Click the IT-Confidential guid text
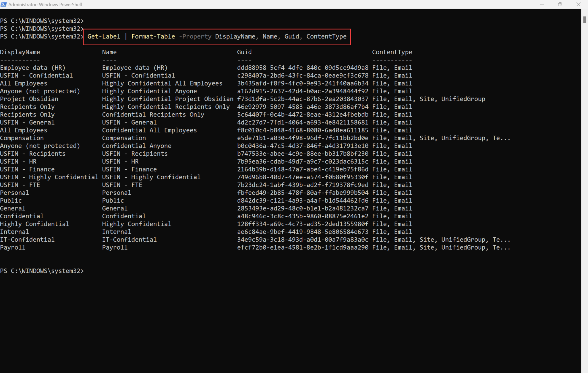Image resolution: width=588 pixels, height=373 pixels. pyautogui.click(x=303, y=239)
